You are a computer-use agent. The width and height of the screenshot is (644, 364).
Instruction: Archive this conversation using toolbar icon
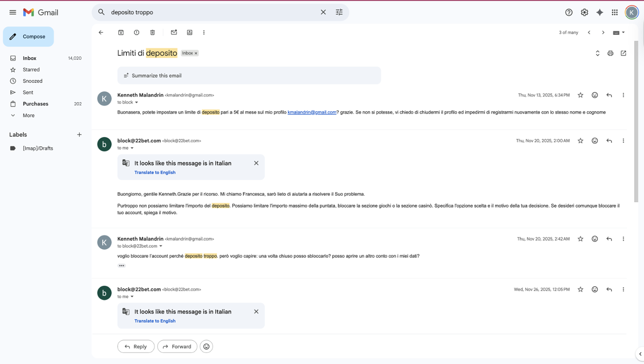click(121, 33)
